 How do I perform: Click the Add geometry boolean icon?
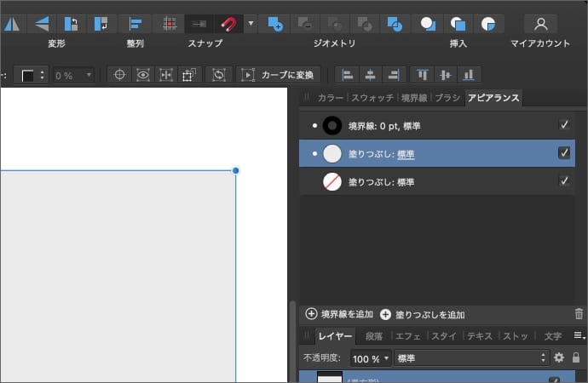[274, 24]
